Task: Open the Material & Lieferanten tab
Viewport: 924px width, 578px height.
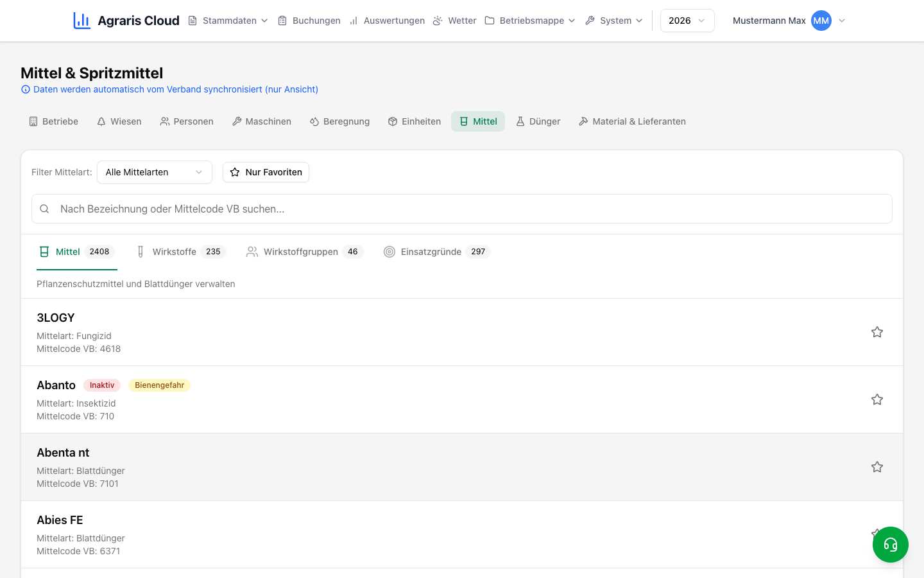Action: point(632,121)
